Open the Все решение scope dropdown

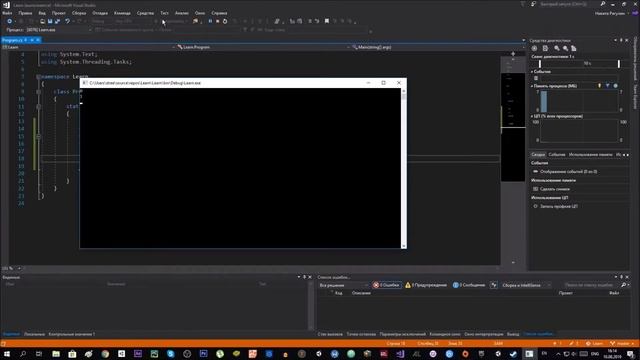(343, 285)
